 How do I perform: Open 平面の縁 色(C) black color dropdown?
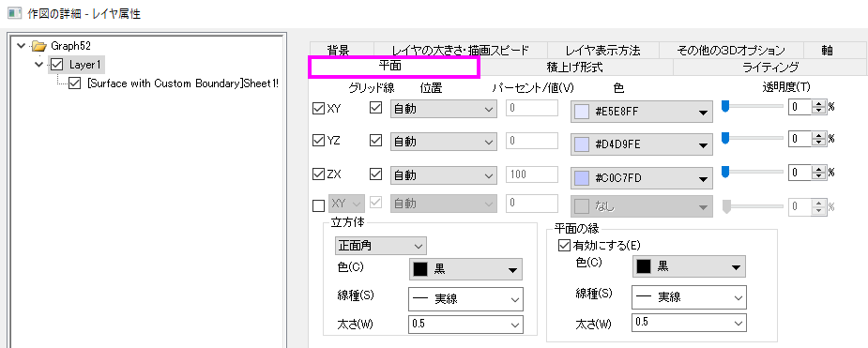(689, 266)
